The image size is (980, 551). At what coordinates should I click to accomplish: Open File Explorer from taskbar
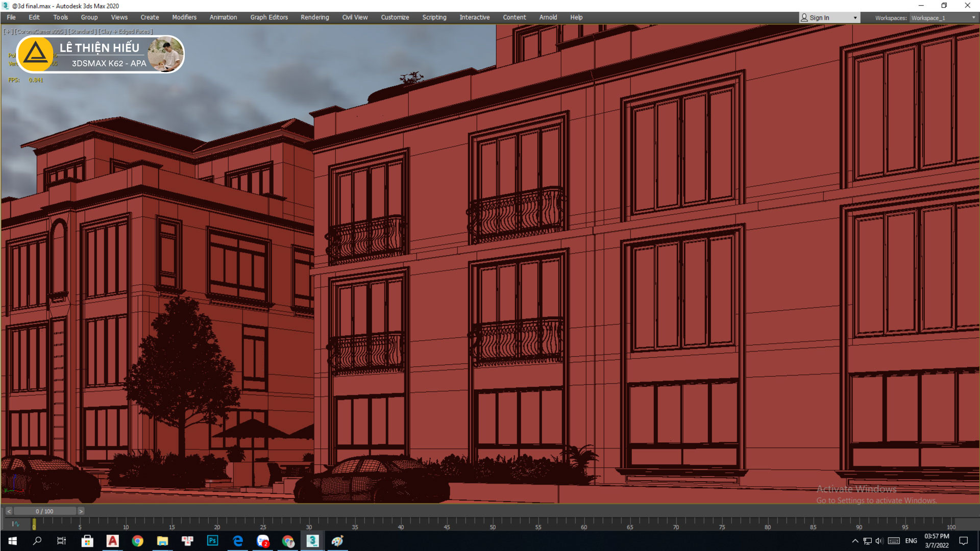(x=162, y=541)
